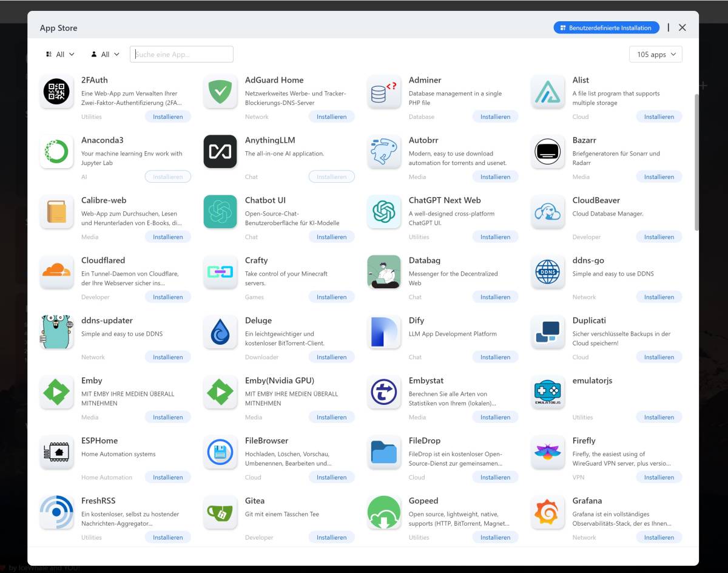Click the CloudBeaver app title
The image size is (728, 573).
point(596,200)
